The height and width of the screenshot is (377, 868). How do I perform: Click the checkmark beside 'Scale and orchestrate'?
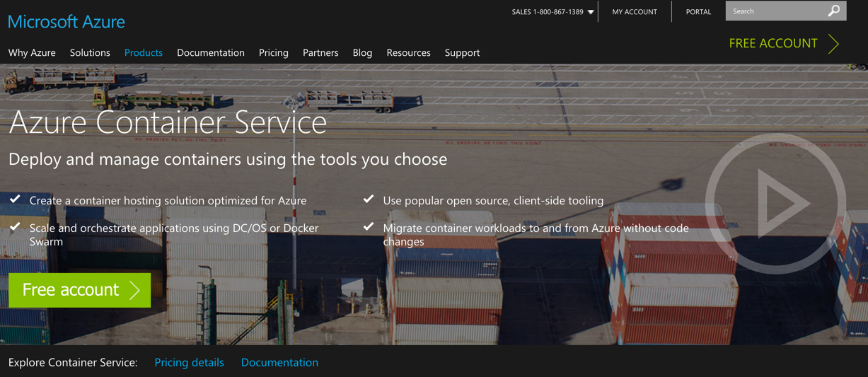coord(15,227)
